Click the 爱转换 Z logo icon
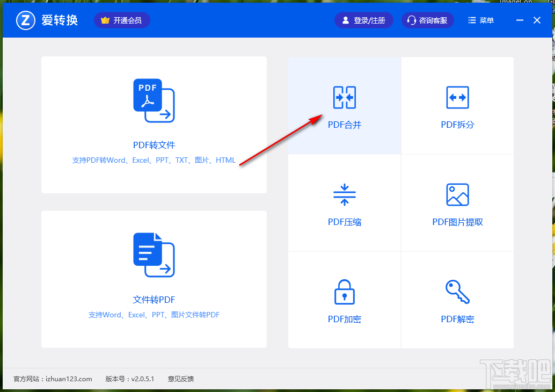This screenshot has height=392, width=555. [25, 20]
